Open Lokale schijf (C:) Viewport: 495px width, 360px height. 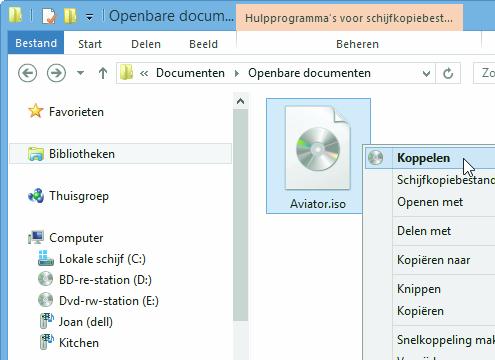[x=102, y=259]
